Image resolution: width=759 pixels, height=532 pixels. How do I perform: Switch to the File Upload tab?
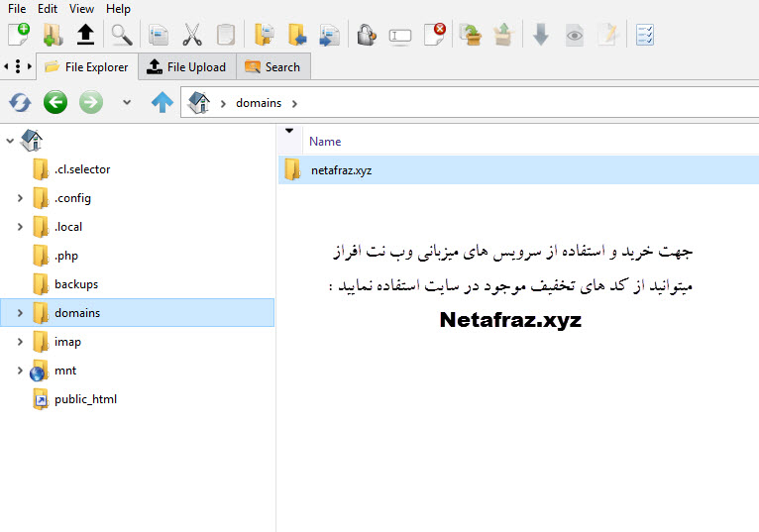pos(187,66)
